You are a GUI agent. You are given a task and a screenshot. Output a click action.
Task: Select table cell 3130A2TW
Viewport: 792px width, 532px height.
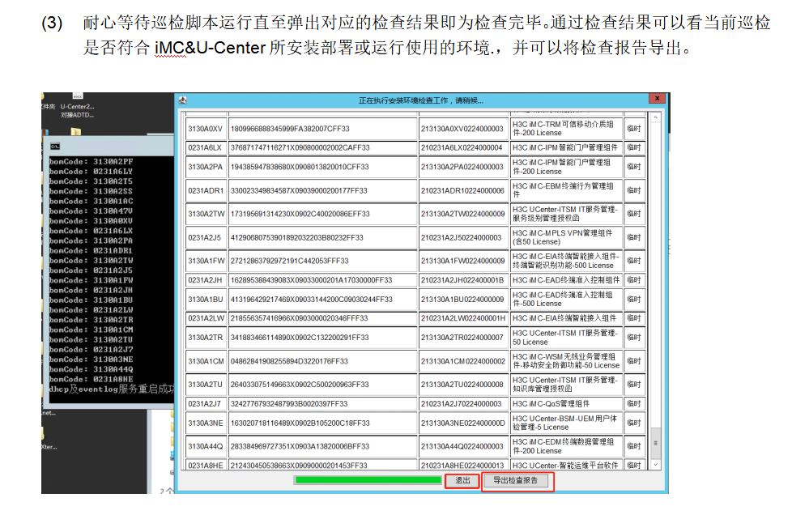coord(206,214)
